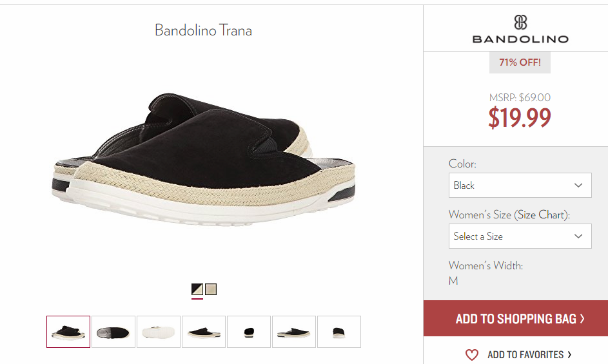The height and width of the screenshot is (364, 608).
Task: Click the Size dropdown chevron arrow
Action: [x=578, y=236]
